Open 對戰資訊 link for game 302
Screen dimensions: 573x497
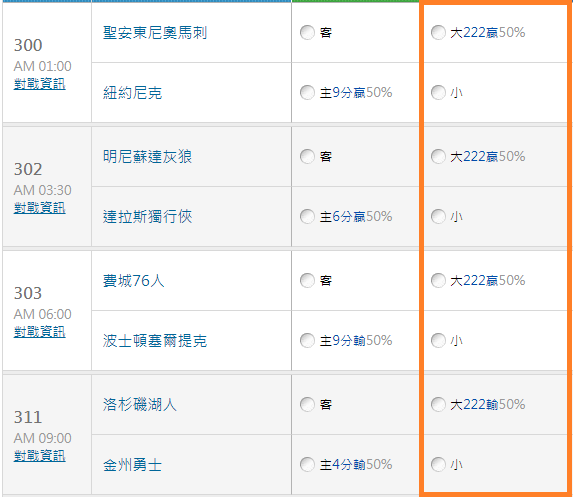[39, 208]
